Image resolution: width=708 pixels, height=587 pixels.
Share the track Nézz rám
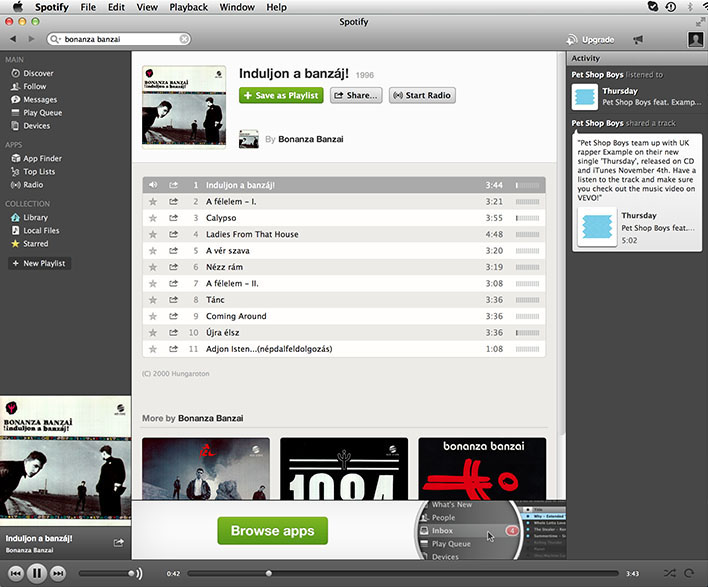coord(173,267)
